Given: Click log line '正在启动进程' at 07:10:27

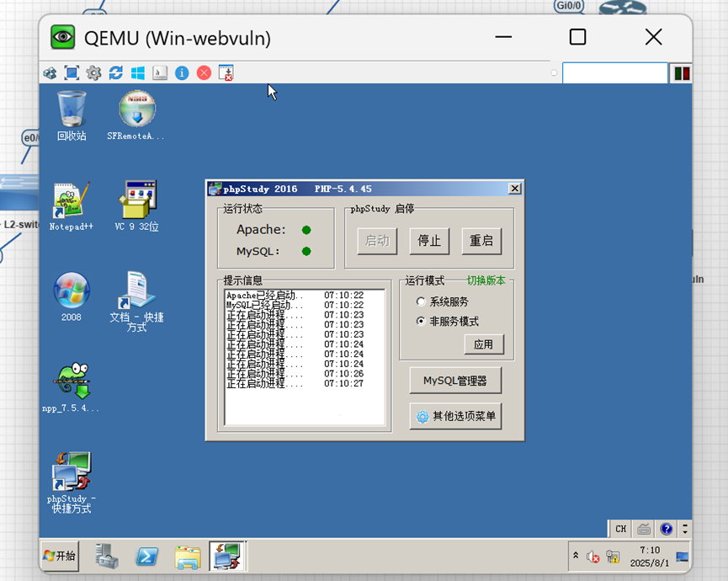Looking at the screenshot, I should tap(295, 384).
